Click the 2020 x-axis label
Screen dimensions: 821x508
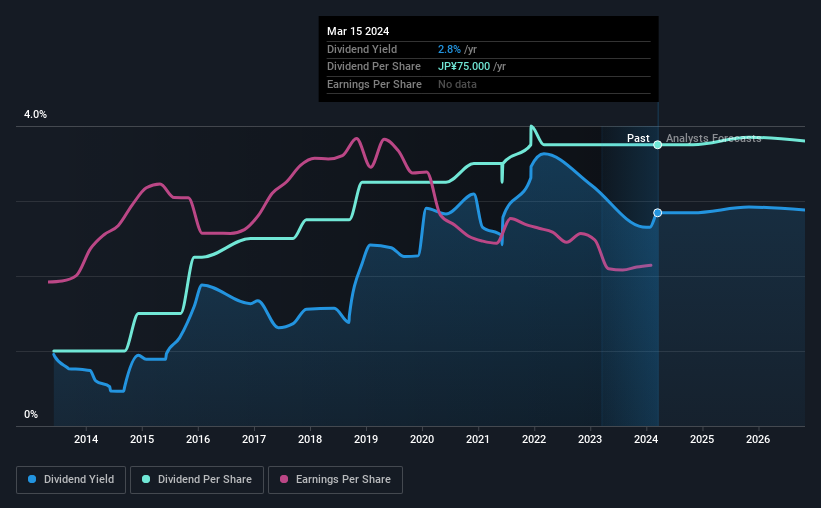tap(422, 439)
